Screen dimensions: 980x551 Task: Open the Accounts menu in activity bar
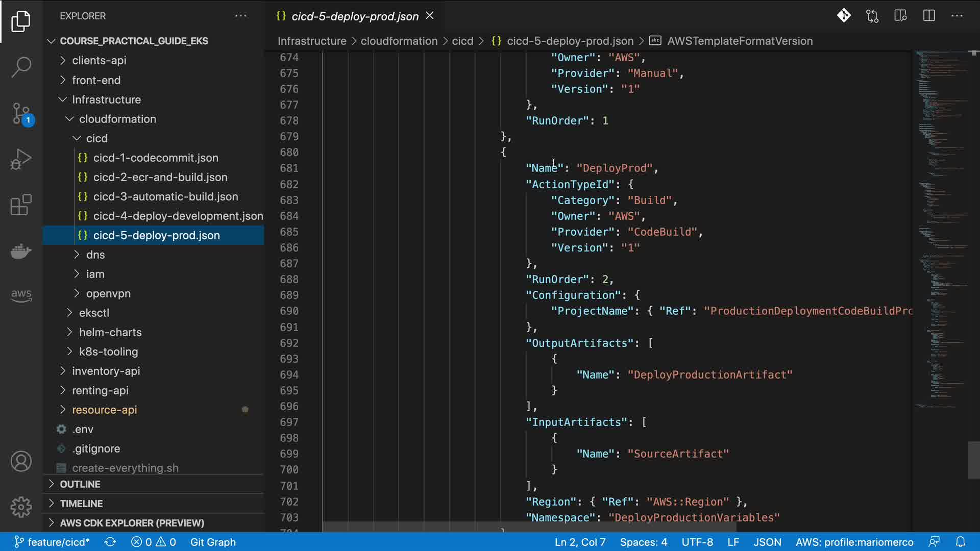(21, 461)
